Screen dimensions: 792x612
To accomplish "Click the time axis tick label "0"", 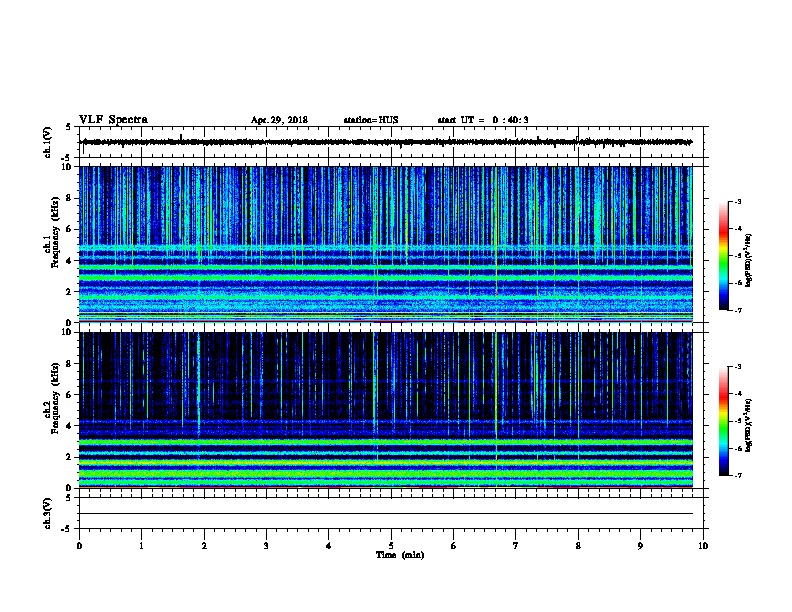I will click(79, 546).
